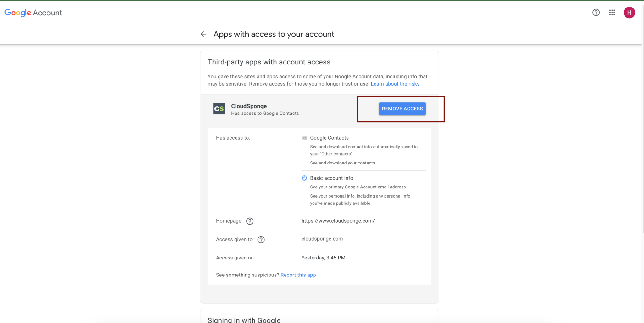Screen dimensions: 644x323
Task: Click the help icon beside Access given to
Action: (x=261, y=240)
